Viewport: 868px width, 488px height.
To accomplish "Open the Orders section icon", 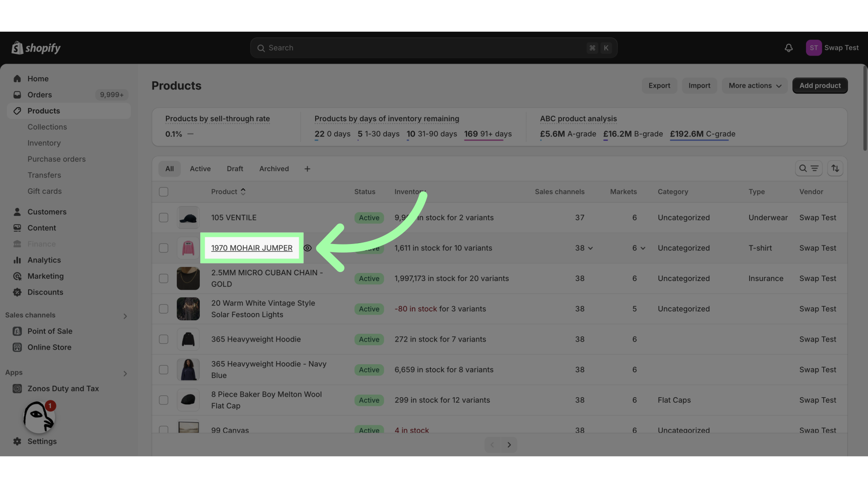I will [16, 95].
